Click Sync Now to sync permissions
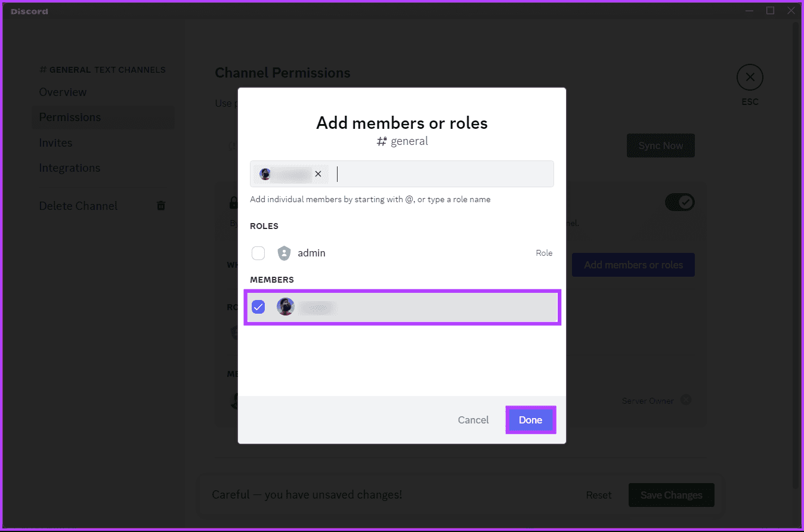 pyautogui.click(x=660, y=146)
